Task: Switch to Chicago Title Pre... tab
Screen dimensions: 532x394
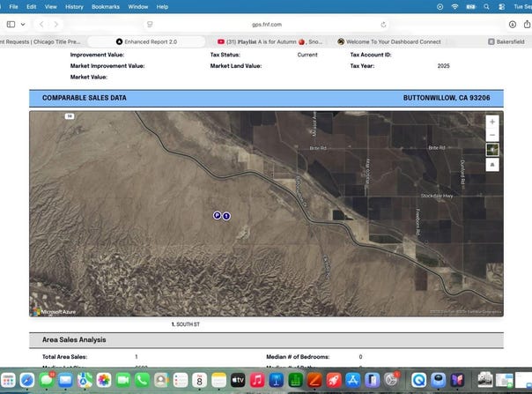Action: click(x=41, y=41)
